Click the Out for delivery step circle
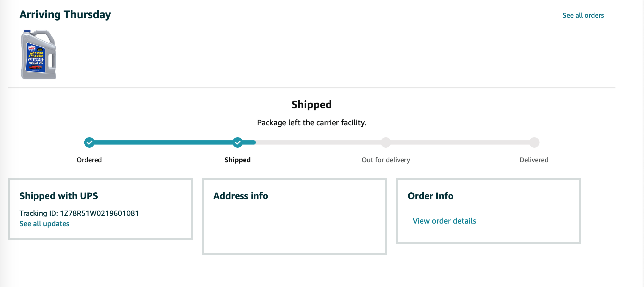Viewport: 644px width, 287px height. (x=386, y=142)
